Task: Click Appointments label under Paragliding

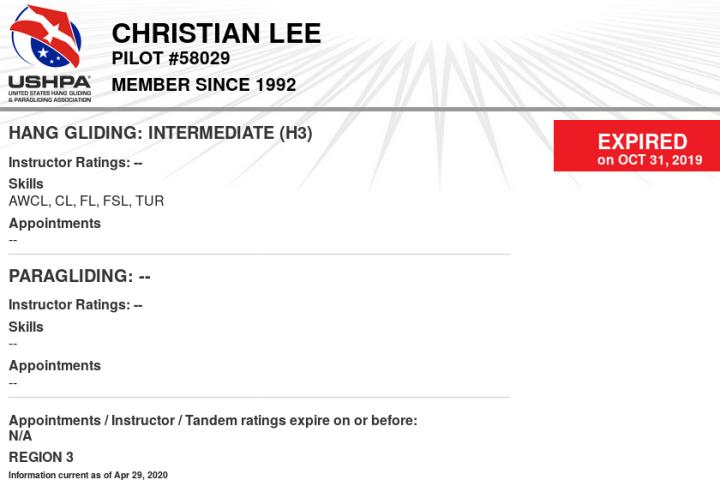Action: (55, 366)
